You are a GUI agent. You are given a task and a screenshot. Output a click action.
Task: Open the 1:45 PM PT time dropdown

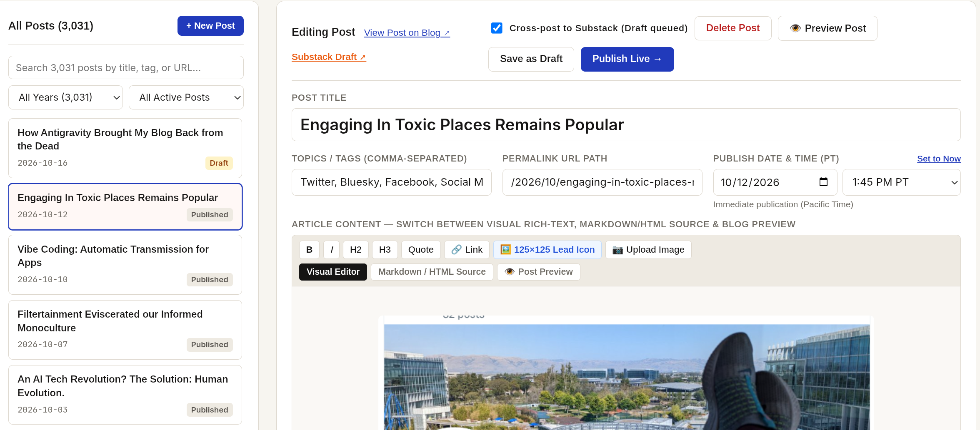902,182
